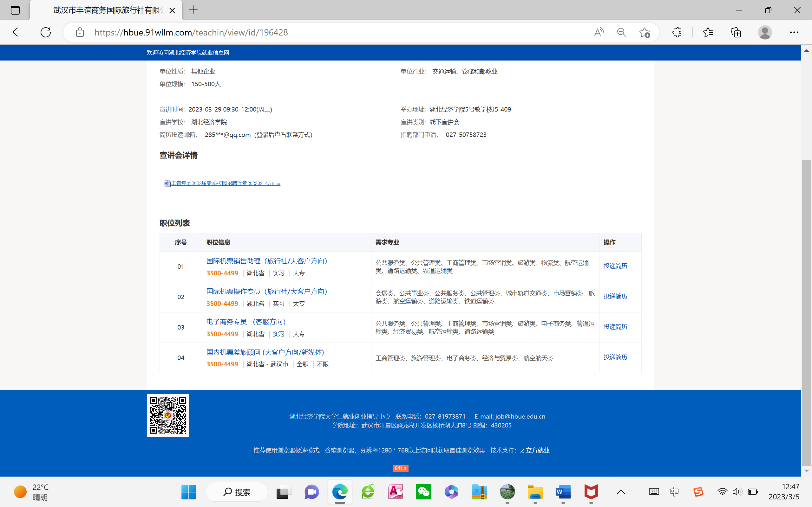Open a new tab with plus button
Viewport: 812px width, 507px height.
coord(193,10)
